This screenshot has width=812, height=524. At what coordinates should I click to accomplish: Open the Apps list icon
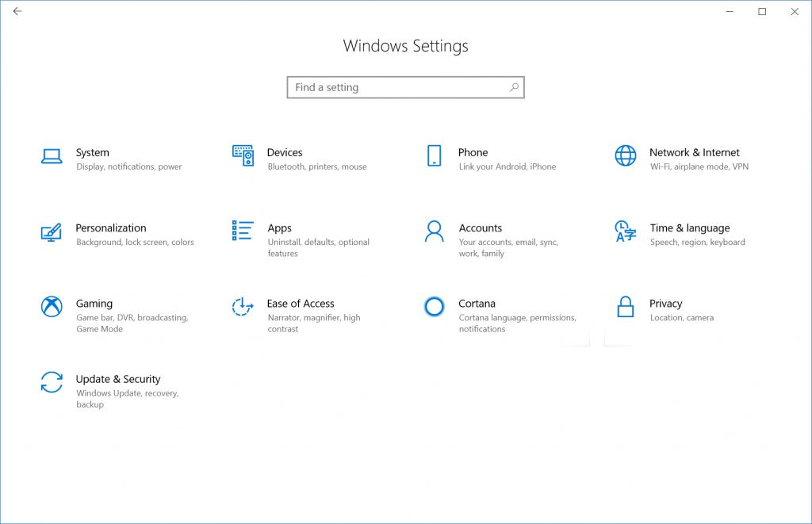[x=243, y=231]
